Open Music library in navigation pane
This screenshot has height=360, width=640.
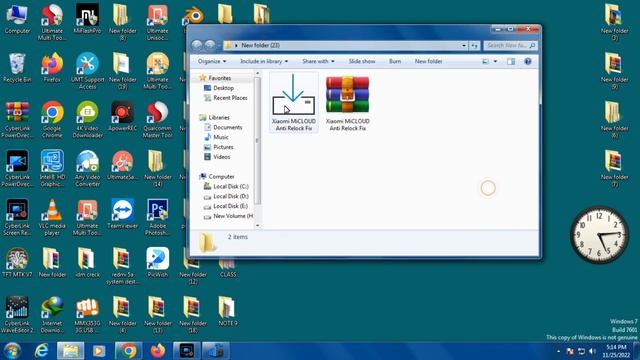221,137
